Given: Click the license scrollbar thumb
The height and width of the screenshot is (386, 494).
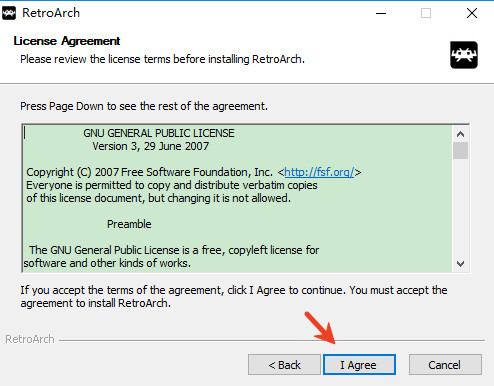Looking at the screenshot, I should pos(460,151).
